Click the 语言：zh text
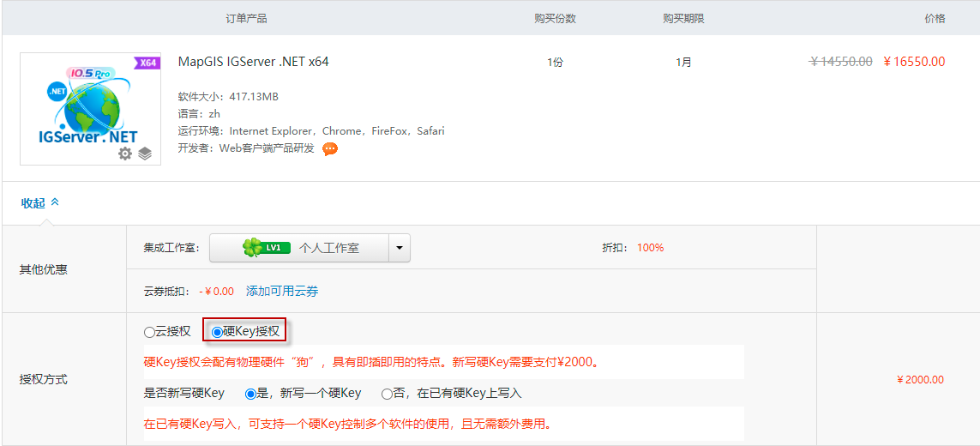 tap(199, 114)
